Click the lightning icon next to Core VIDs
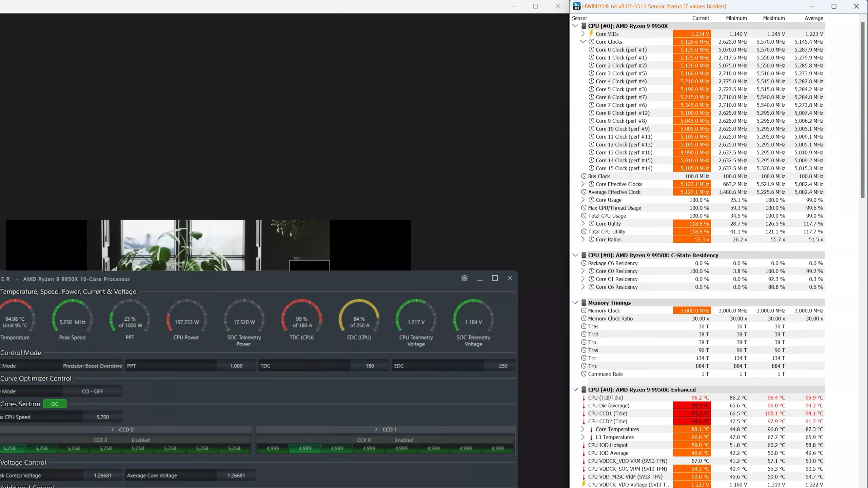868x488 pixels. (591, 34)
